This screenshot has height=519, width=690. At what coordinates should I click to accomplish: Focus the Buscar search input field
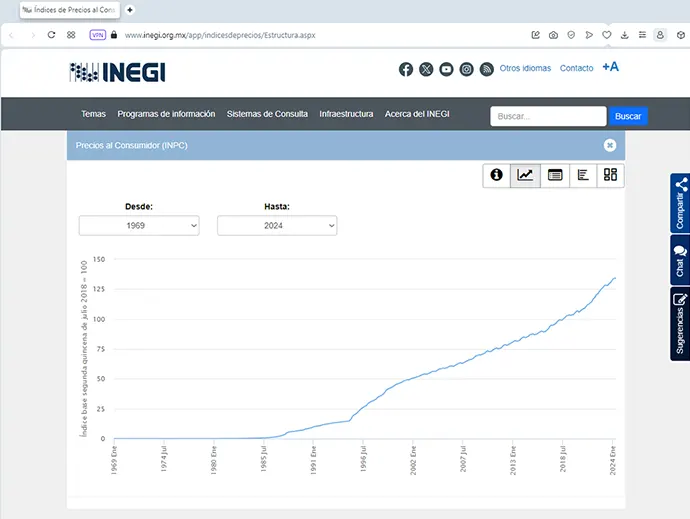point(548,116)
